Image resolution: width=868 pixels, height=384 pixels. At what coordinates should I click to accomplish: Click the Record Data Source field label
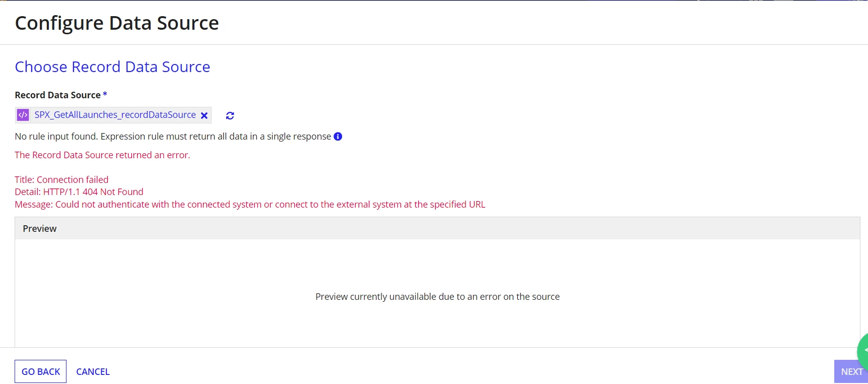58,95
